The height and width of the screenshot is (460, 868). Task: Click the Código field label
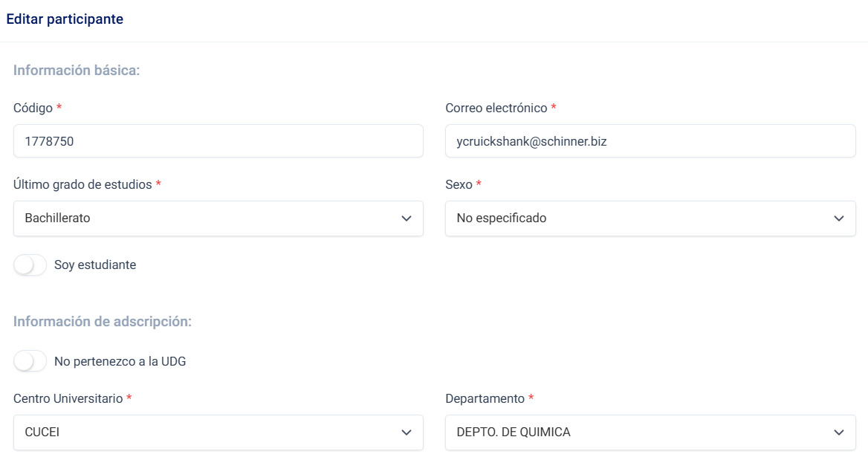[33, 108]
